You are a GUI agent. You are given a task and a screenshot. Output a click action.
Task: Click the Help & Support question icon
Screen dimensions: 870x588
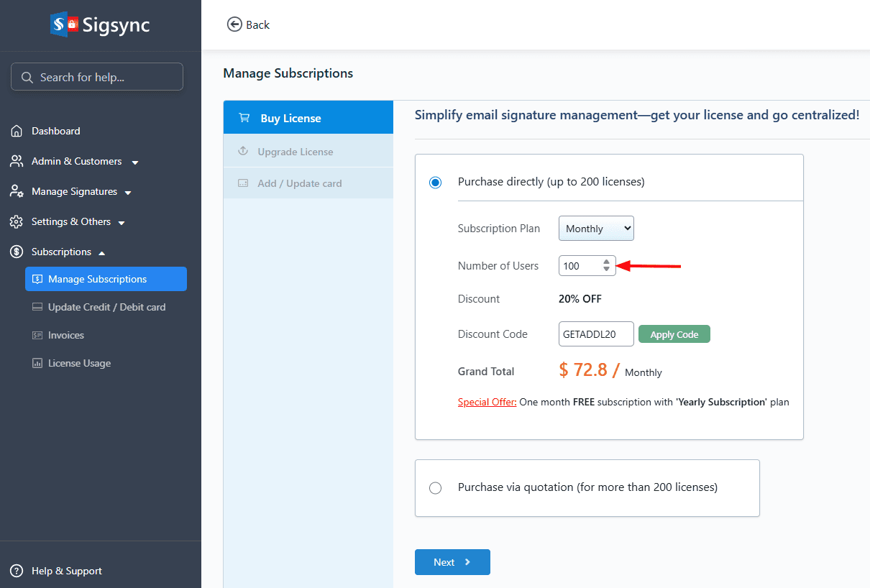point(17,571)
